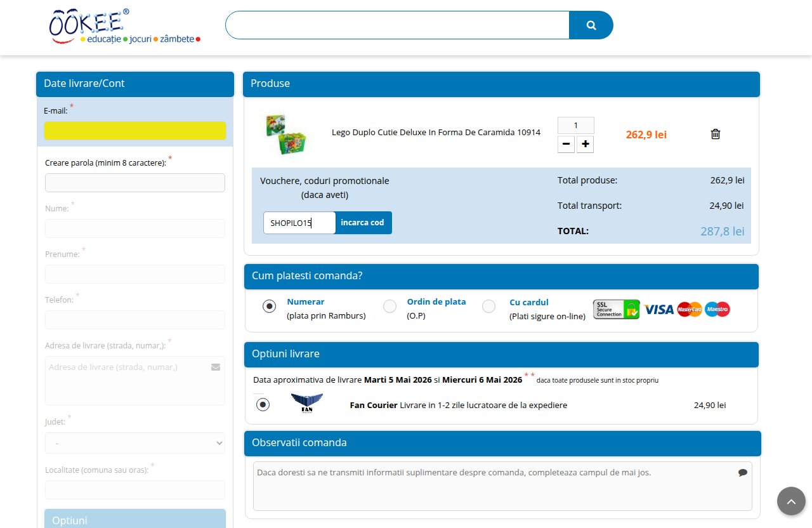Click the Produse section header

(501, 84)
